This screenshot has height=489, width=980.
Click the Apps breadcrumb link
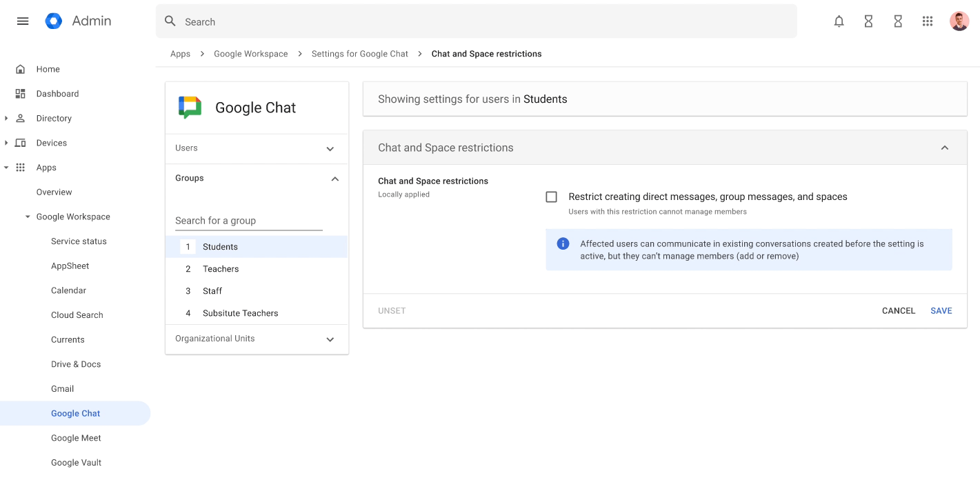click(x=180, y=54)
